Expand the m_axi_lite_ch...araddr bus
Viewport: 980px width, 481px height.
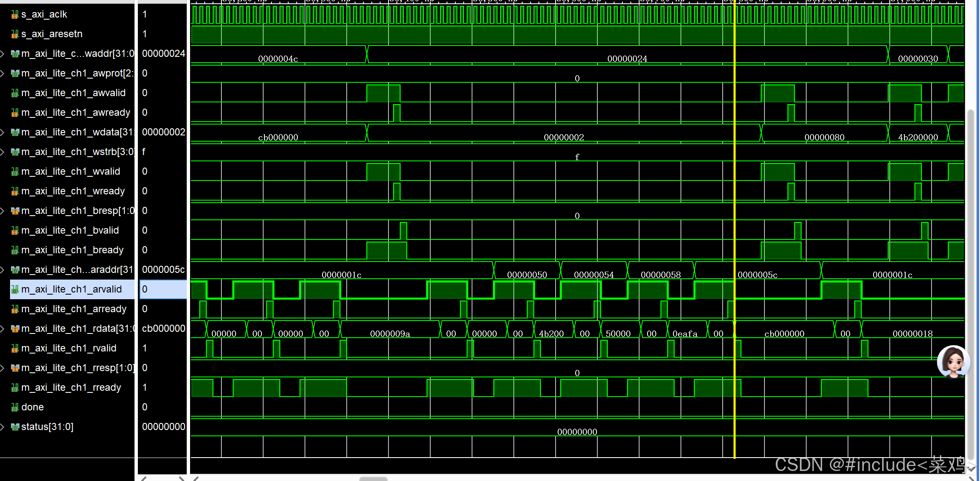[3, 270]
